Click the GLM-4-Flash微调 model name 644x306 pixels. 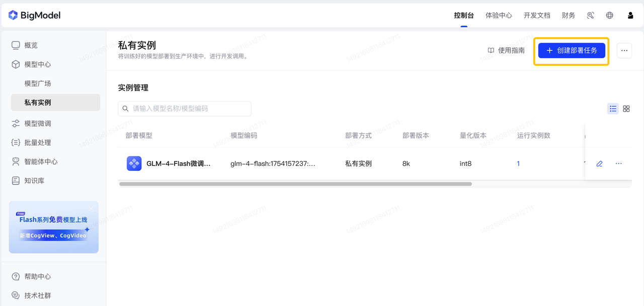click(x=179, y=164)
